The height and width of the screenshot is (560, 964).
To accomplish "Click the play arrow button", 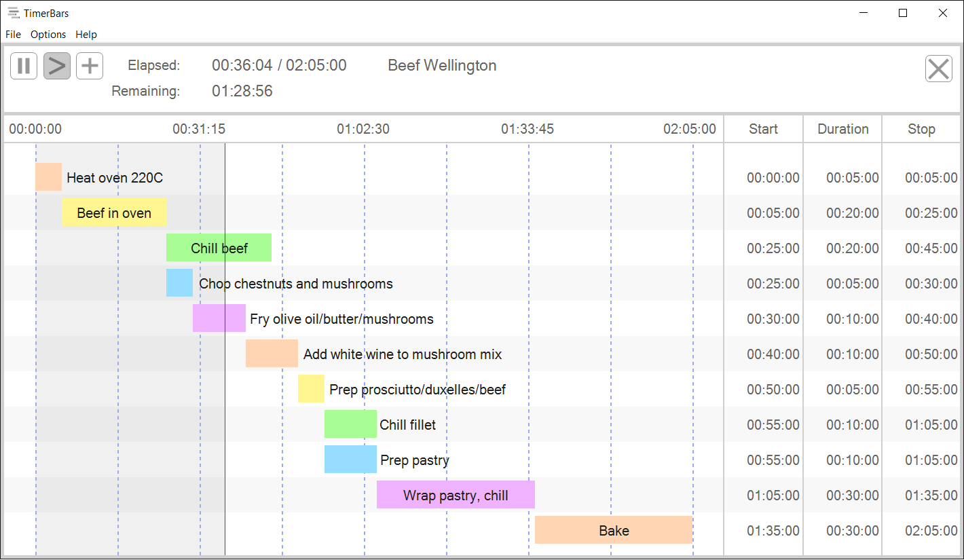I will click(57, 66).
